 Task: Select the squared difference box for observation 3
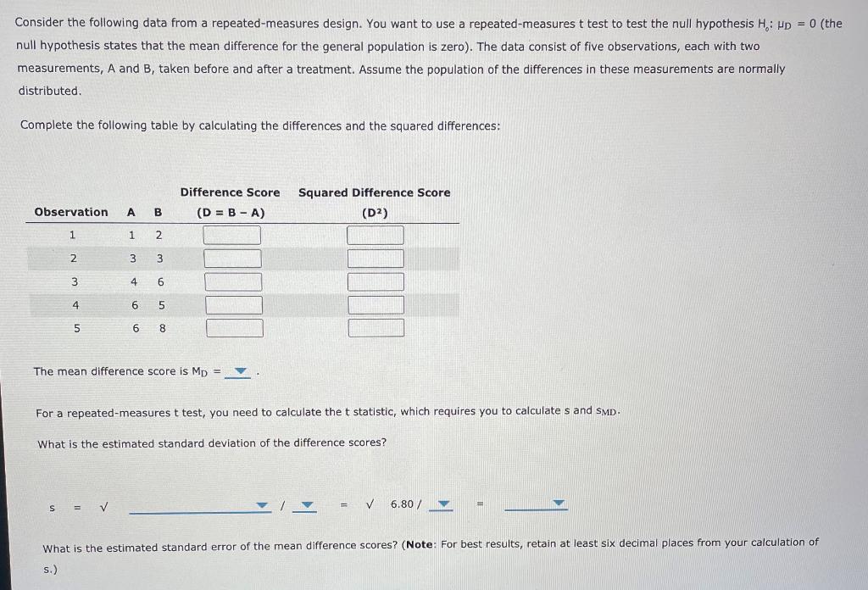(x=376, y=281)
